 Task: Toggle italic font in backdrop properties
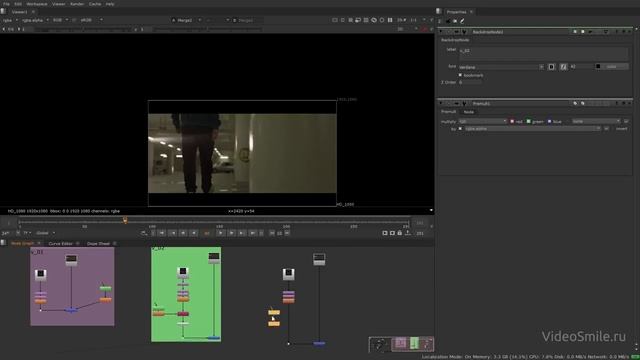[563, 67]
